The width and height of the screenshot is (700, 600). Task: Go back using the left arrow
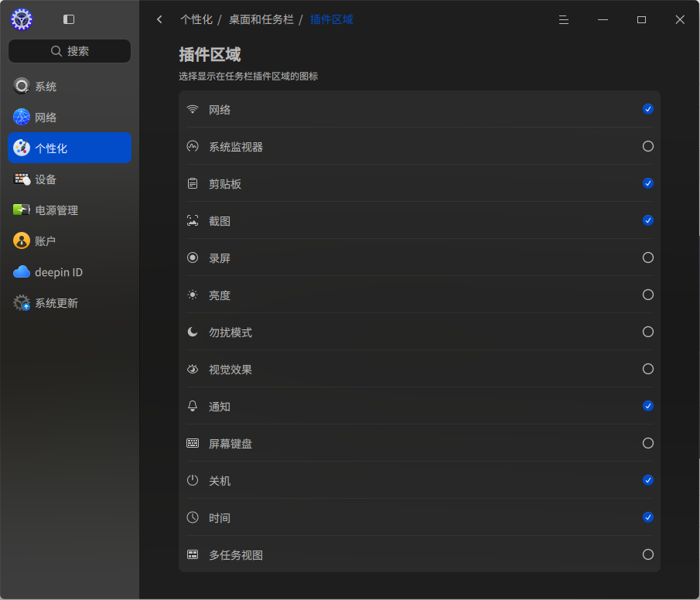(x=159, y=19)
